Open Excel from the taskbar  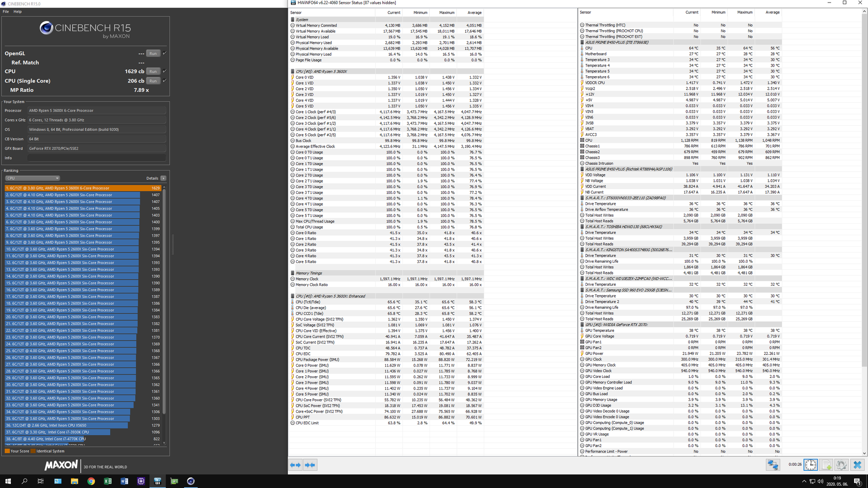click(108, 481)
